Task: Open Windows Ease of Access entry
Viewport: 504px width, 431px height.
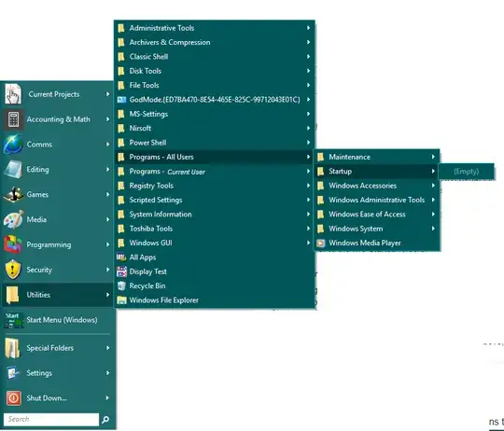Action: click(x=377, y=215)
